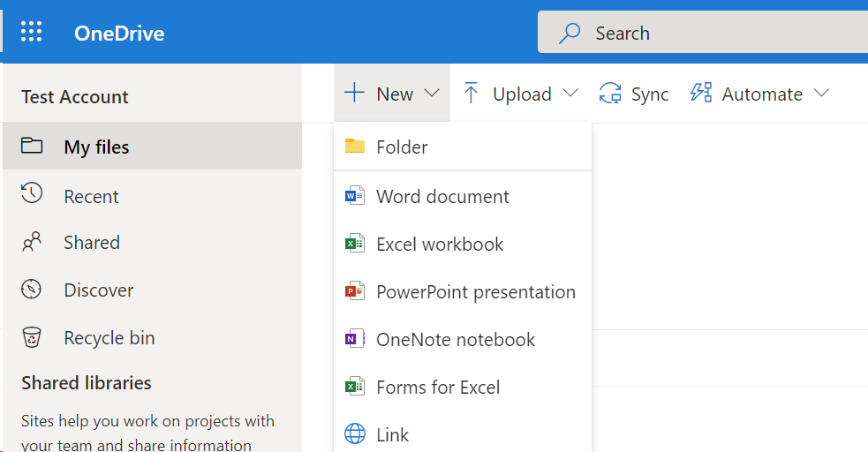Click the PowerPoint presentation icon
Image resolution: width=868 pixels, height=452 pixels.
(x=355, y=290)
